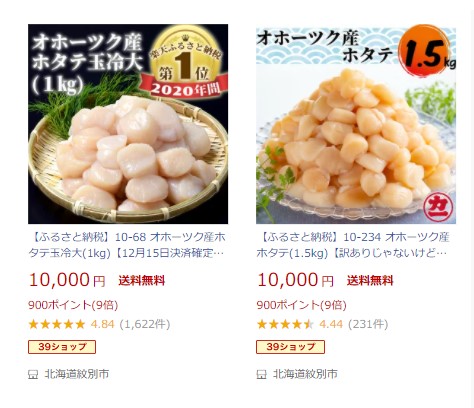Click the 4.84 star rating icons
This screenshot has width=474, height=408.
pos(57,324)
